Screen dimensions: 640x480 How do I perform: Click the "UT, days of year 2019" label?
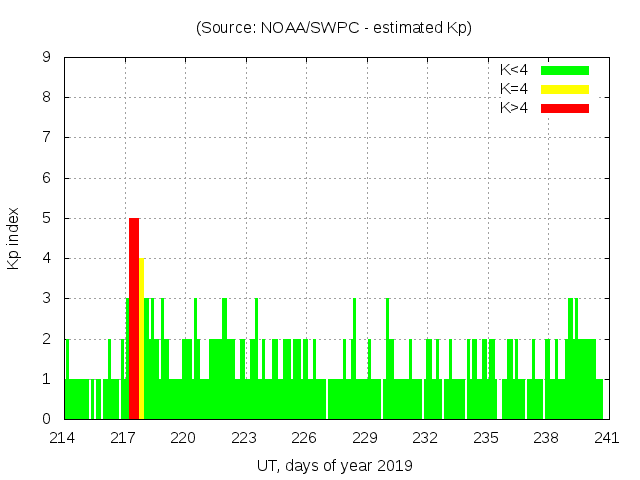pos(334,465)
